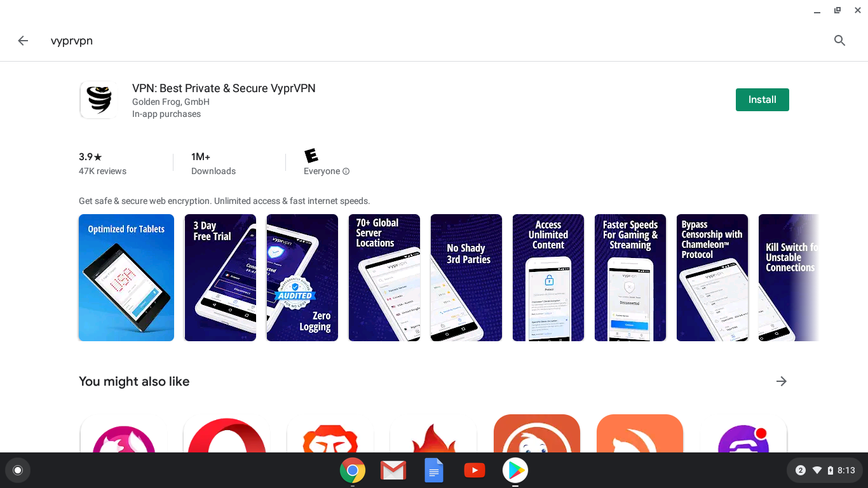The height and width of the screenshot is (488, 868).
Task: Open the notification count badge
Action: tap(801, 470)
